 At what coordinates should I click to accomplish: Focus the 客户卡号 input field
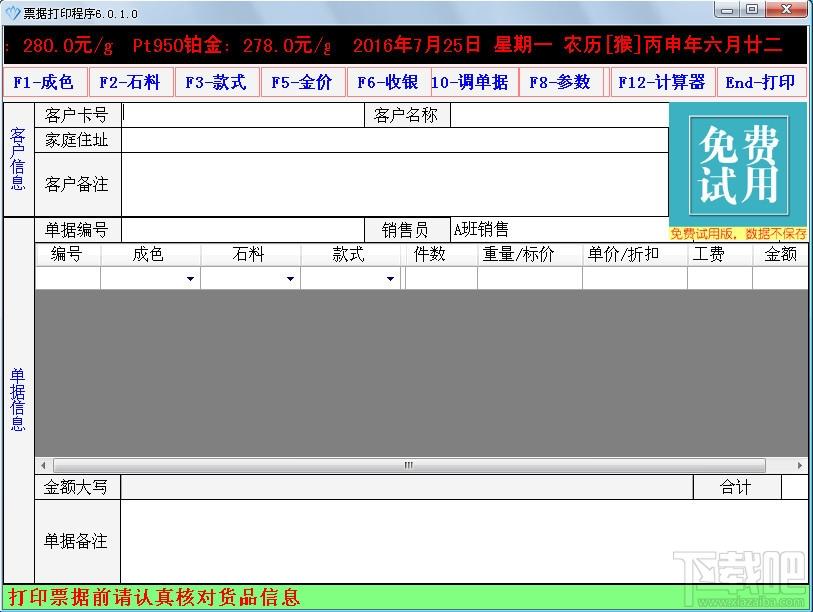(243, 115)
